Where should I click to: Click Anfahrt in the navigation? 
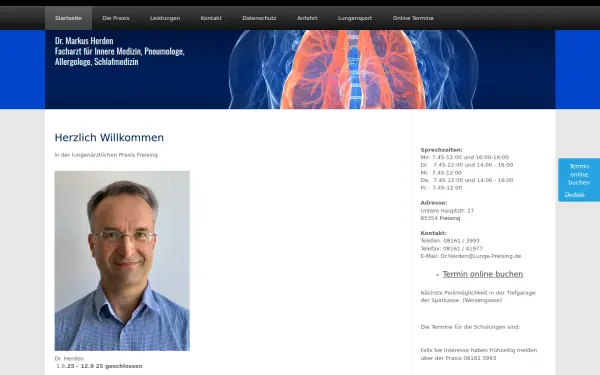tap(307, 18)
